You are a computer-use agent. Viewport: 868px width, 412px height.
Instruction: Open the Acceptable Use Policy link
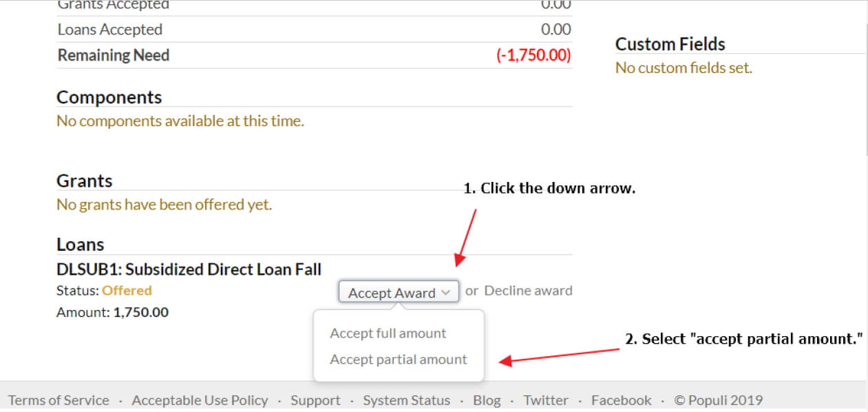coord(200,400)
